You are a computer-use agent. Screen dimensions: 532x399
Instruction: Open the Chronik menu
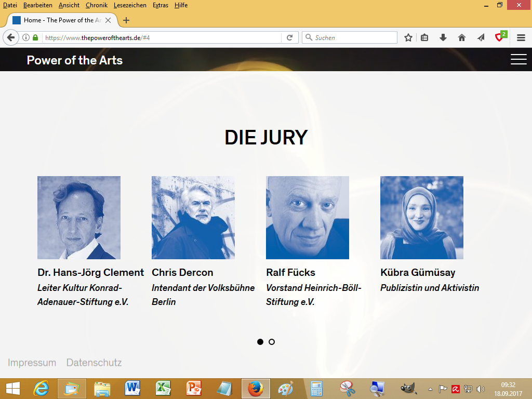point(96,5)
